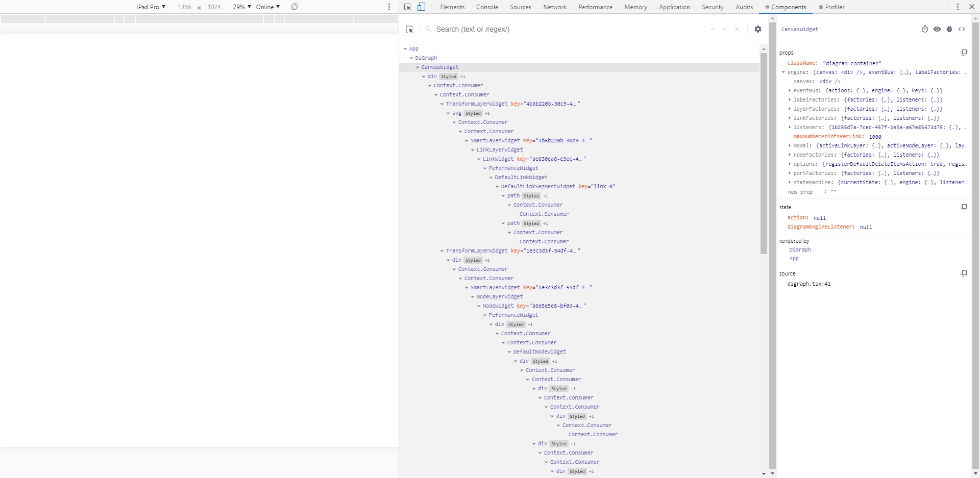Viewport: 980px width, 478px height.
Task: Edit the className value diagram-container
Action: pos(852,63)
